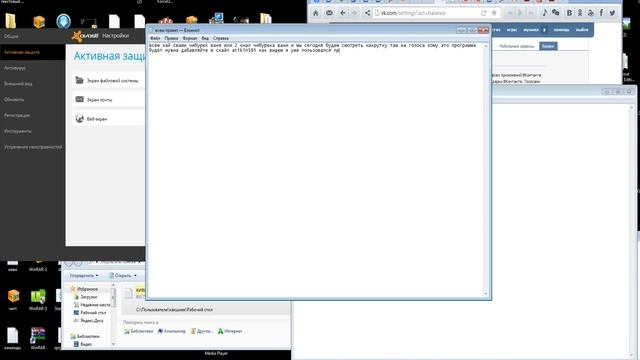The height and width of the screenshot is (360, 640).
Task: Select Общие in Avast settings sidebar
Action: (x=32, y=36)
